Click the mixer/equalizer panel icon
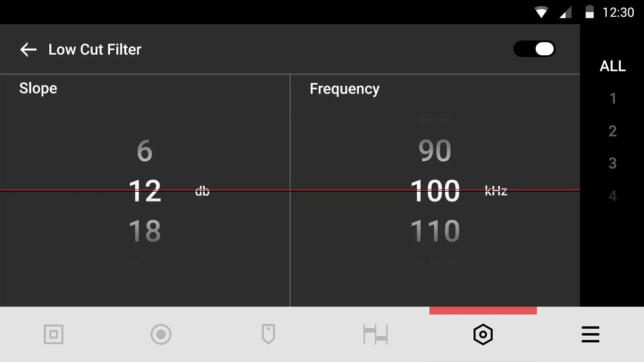 click(376, 334)
